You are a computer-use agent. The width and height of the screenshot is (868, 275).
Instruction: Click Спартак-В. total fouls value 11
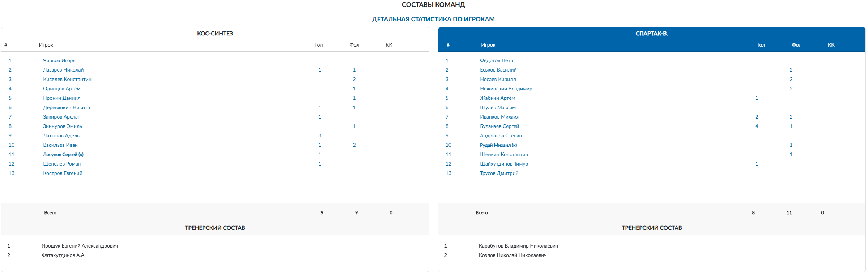(789, 213)
